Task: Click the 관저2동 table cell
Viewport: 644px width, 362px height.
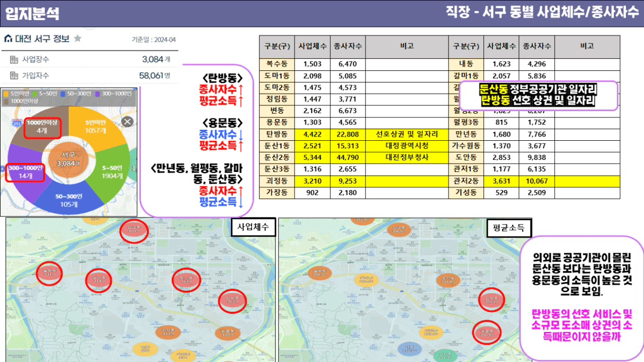Action: pyautogui.click(x=466, y=181)
